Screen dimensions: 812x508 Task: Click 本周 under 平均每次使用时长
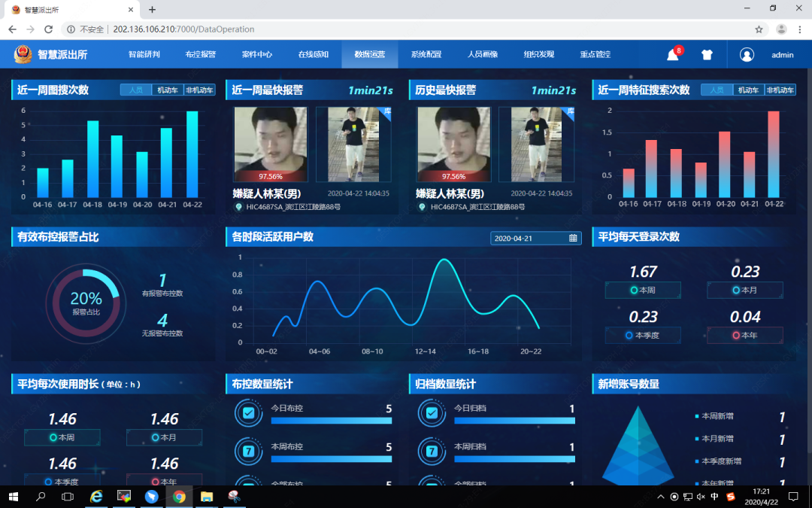coord(62,437)
